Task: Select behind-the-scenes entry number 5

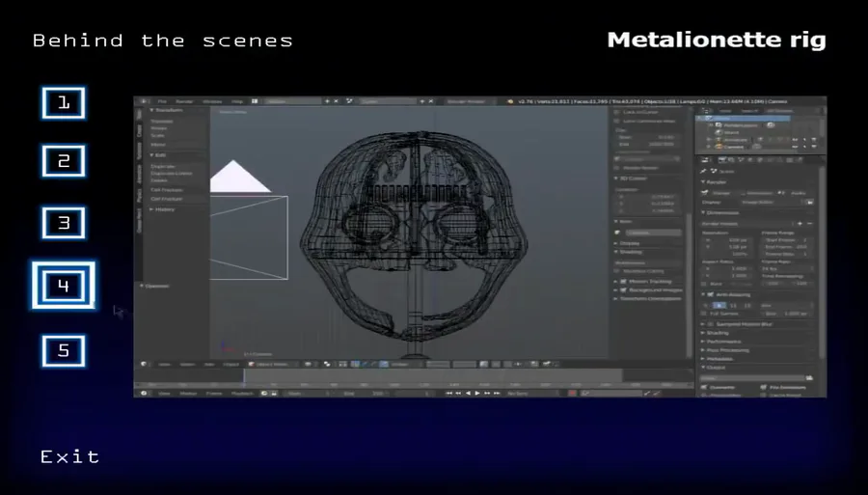Action: pyautogui.click(x=64, y=350)
